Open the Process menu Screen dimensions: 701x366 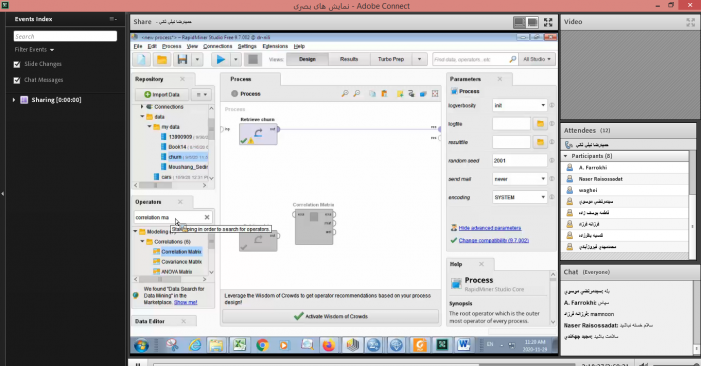tap(172, 46)
